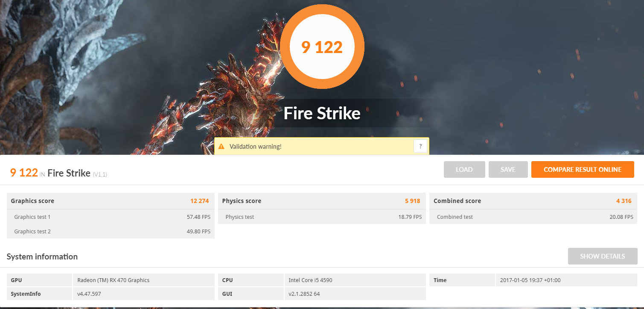Select the Graphics score header row
The width and height of the screenshot is (644, 309).
coord(111,201)
